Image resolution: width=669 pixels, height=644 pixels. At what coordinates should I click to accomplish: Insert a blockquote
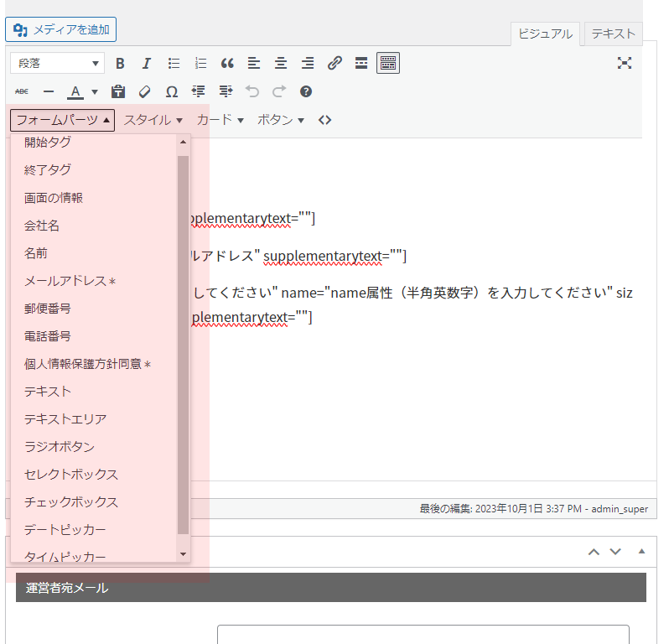[x=227, y=63]
